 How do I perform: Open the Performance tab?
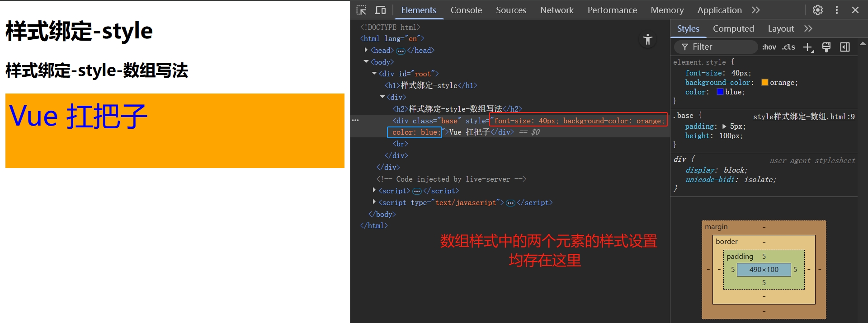612,10
